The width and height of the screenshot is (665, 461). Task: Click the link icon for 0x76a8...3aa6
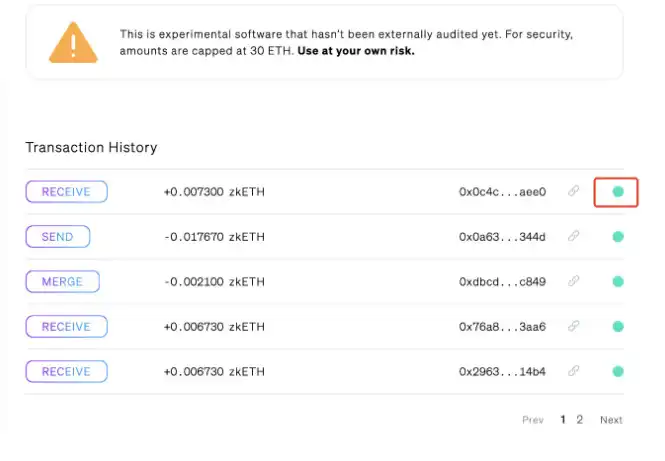pyautogui.click(x=574, y=327)
